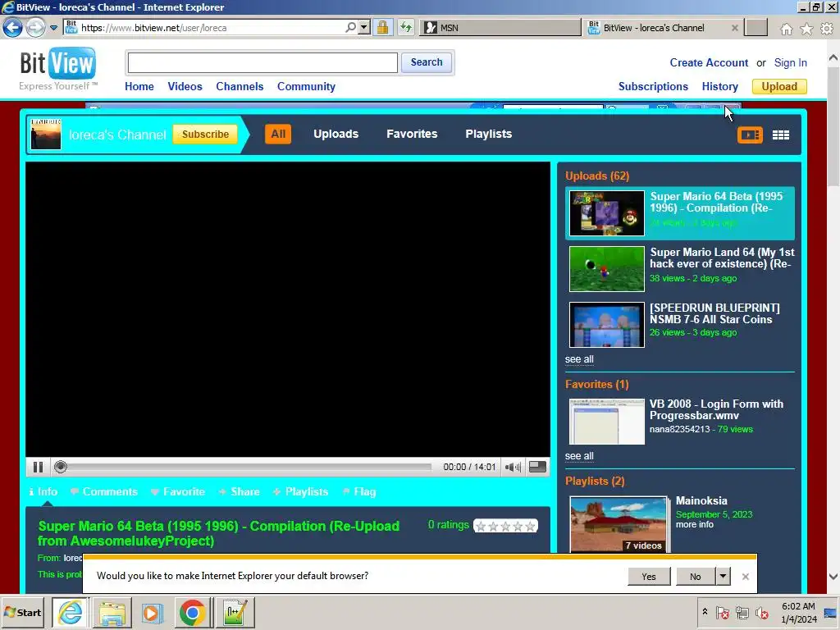Click loreca's channel avatar image
The image size is (840, 630).
tap(46, 134)
